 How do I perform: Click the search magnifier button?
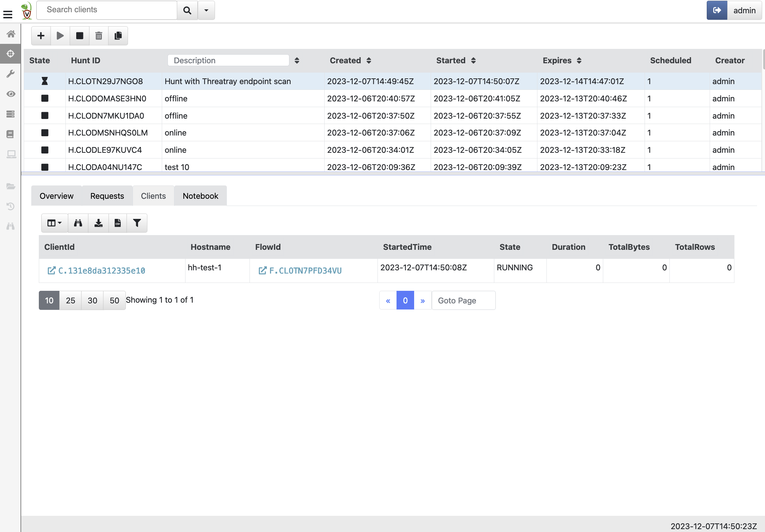187,10
